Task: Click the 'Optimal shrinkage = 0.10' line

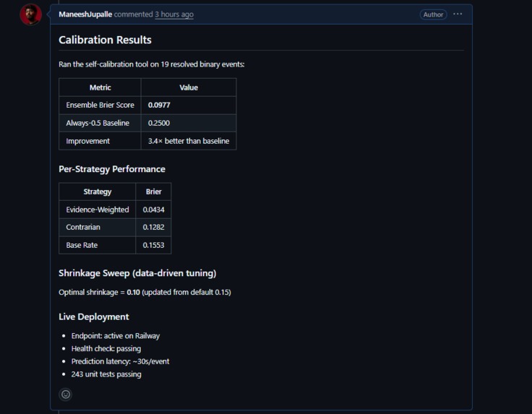Action: (145, 293)
